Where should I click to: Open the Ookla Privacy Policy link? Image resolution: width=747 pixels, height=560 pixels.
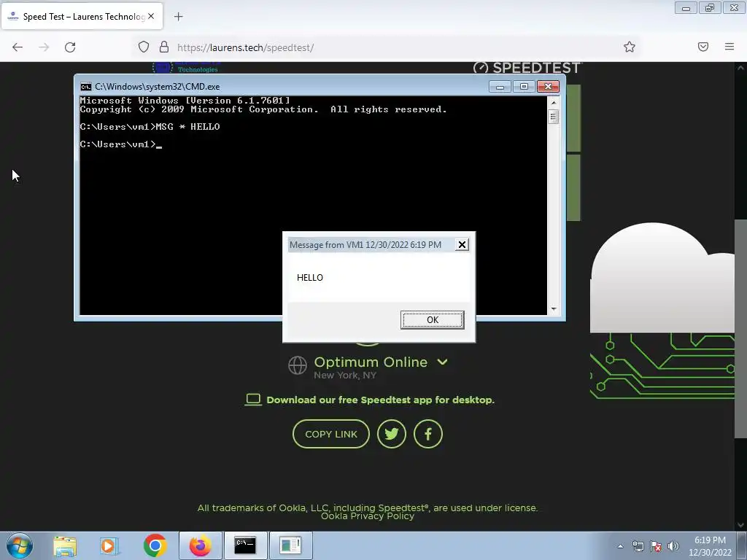click(368, 516)
